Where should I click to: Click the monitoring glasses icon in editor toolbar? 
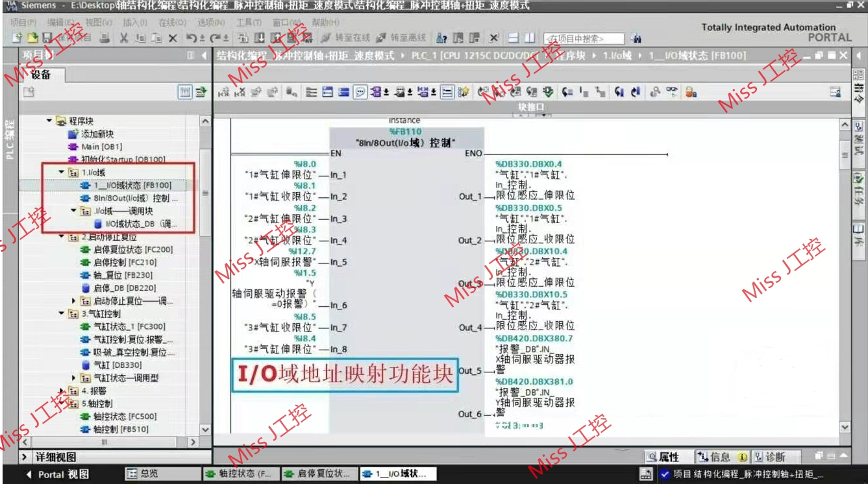point(673,93)
